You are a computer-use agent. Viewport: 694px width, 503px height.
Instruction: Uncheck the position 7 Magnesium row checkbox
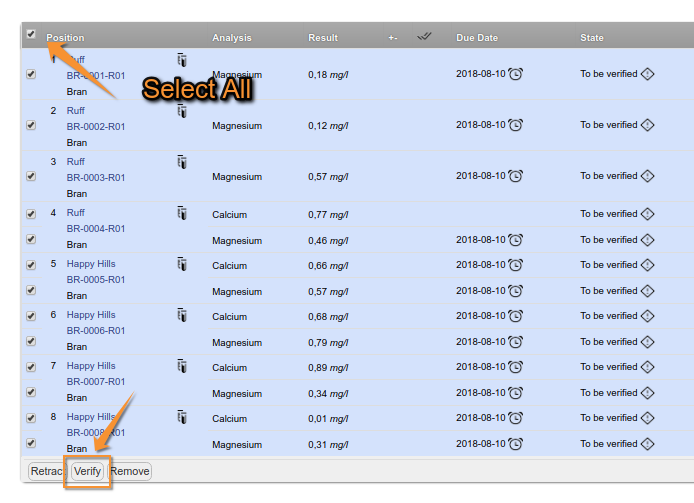click(31, 392)
